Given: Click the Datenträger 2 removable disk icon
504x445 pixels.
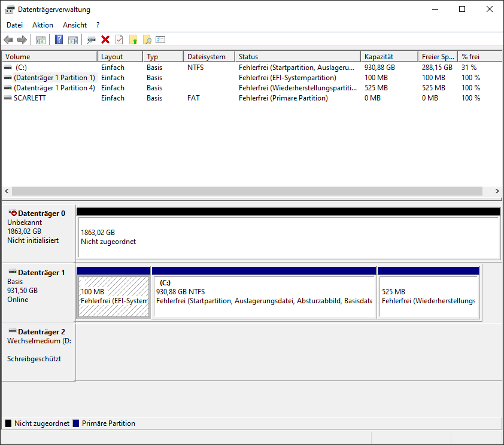Looking at the screenshot, I should pyautogui.click(x=13, y=330).
